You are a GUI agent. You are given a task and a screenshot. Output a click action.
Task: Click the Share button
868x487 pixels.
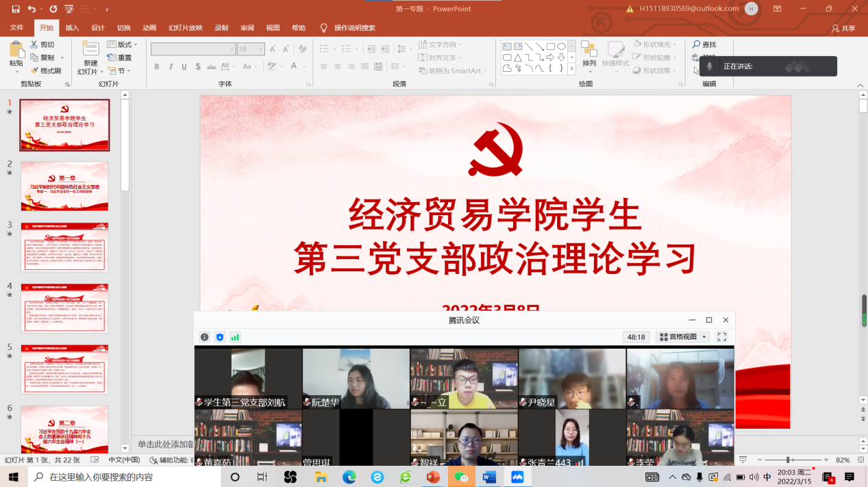[843, 28]
